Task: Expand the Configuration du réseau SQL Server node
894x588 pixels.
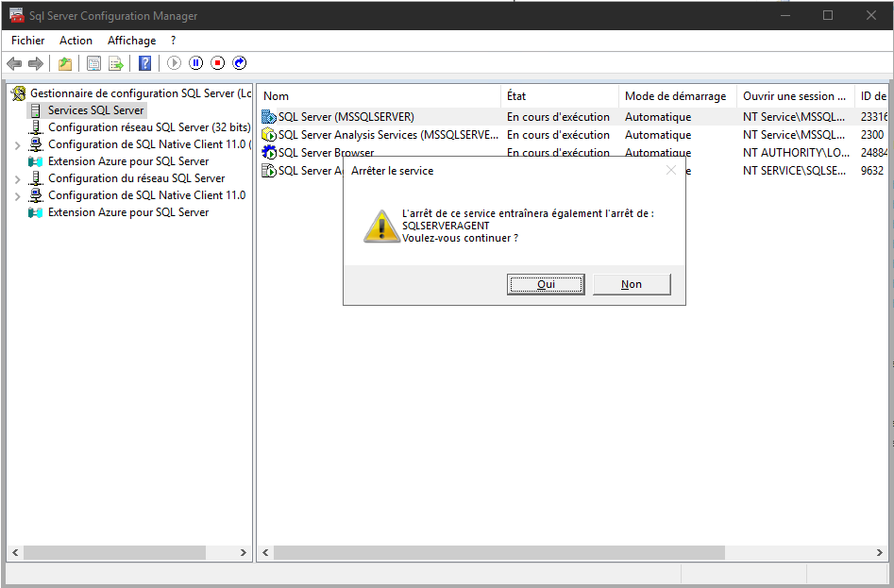Action: click(18, 179)
